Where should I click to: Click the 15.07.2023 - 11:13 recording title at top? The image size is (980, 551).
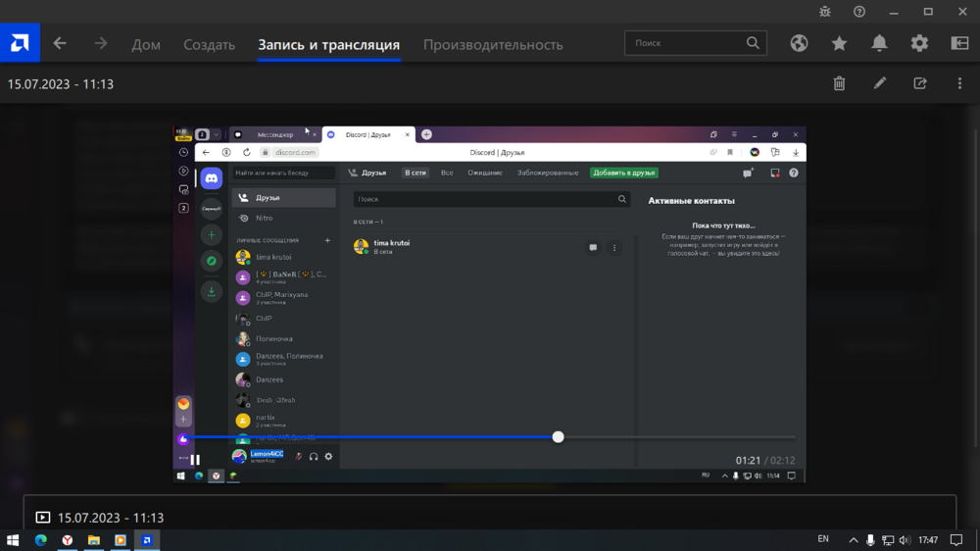coord(61,83)
